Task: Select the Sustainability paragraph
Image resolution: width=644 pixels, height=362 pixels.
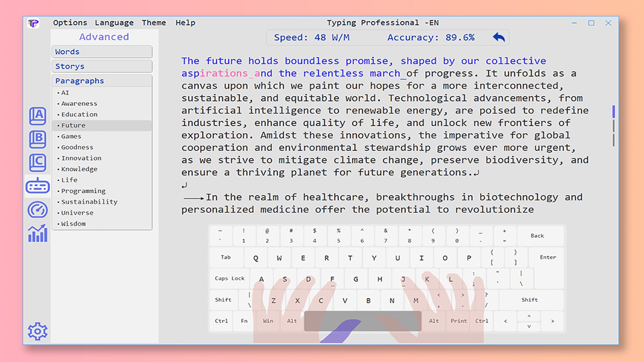Action: (89, 202)
